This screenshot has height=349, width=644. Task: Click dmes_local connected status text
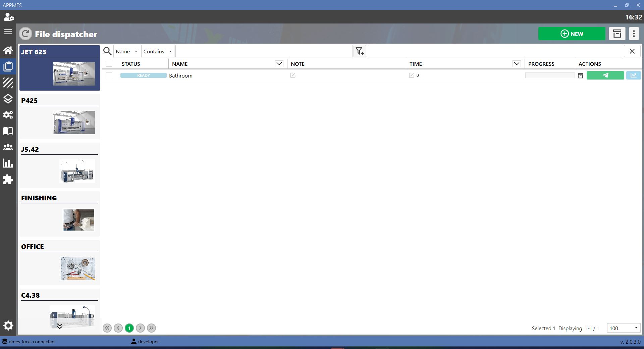pyautogui.click(x=32, y=342)
